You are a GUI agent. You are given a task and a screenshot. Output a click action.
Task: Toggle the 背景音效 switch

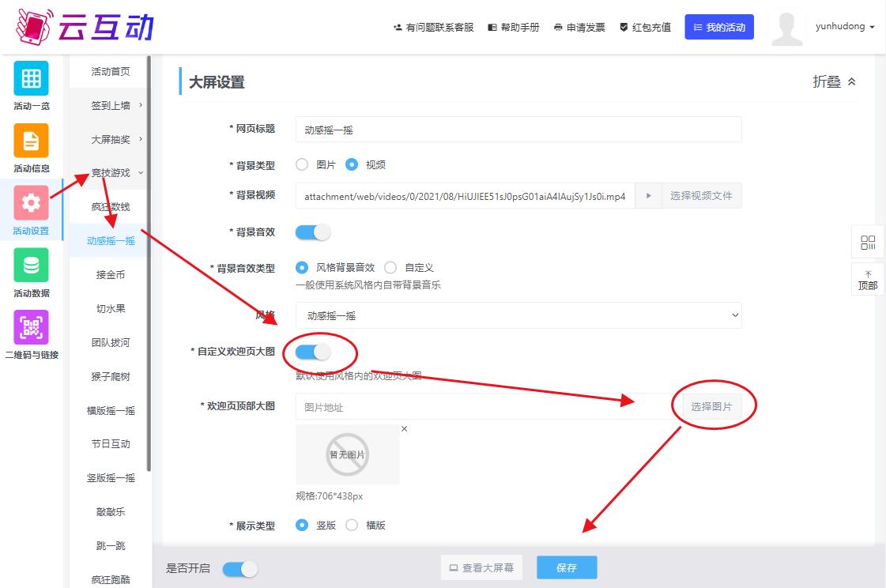click(x=313, y=232)
